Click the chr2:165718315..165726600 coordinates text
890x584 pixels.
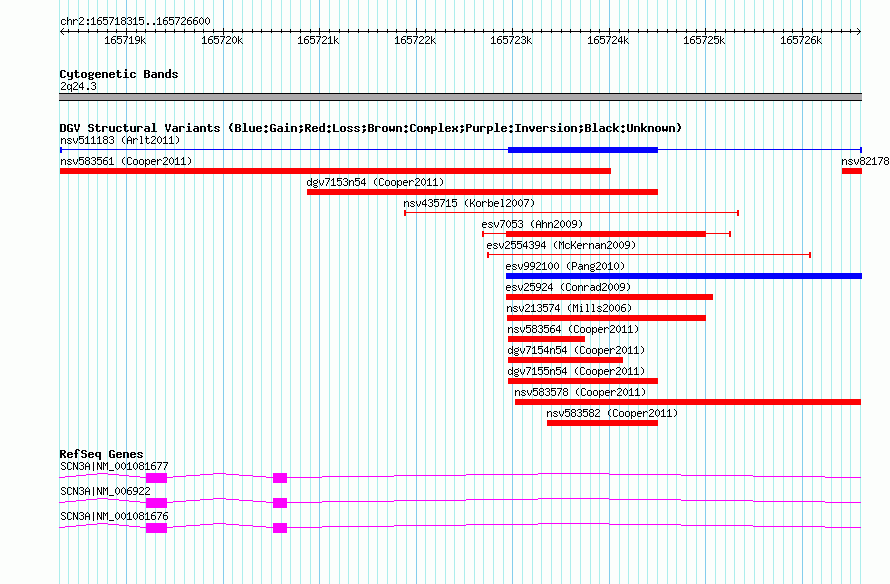[x=135, y=21]
